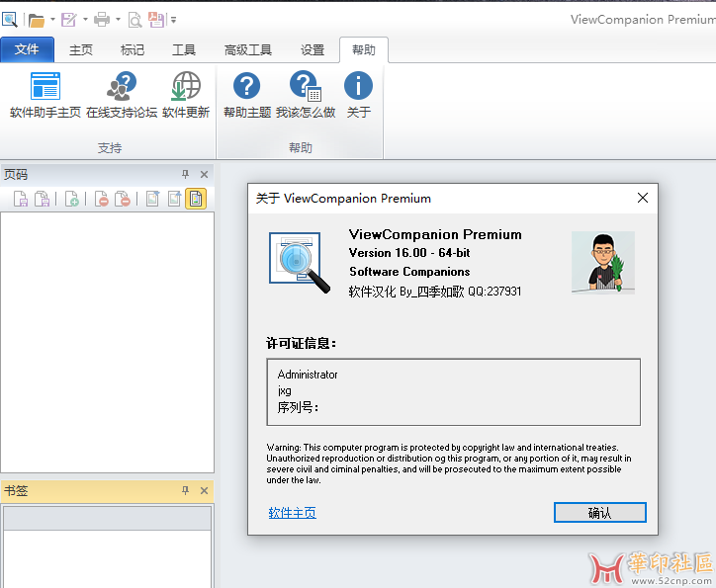Switch to the 主页 ribbon tab
Viewport: 716px width, 588px height.
[x=81, y=49]
